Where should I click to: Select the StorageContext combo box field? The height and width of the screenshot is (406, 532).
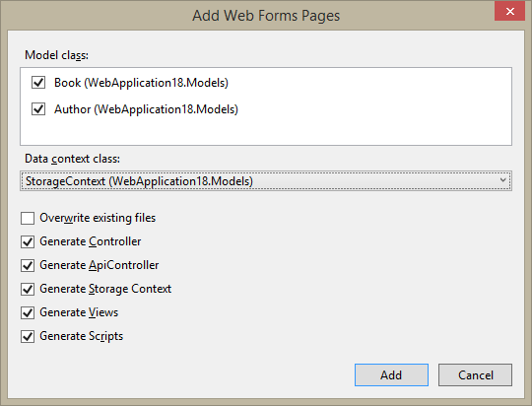tap(266, 181)
